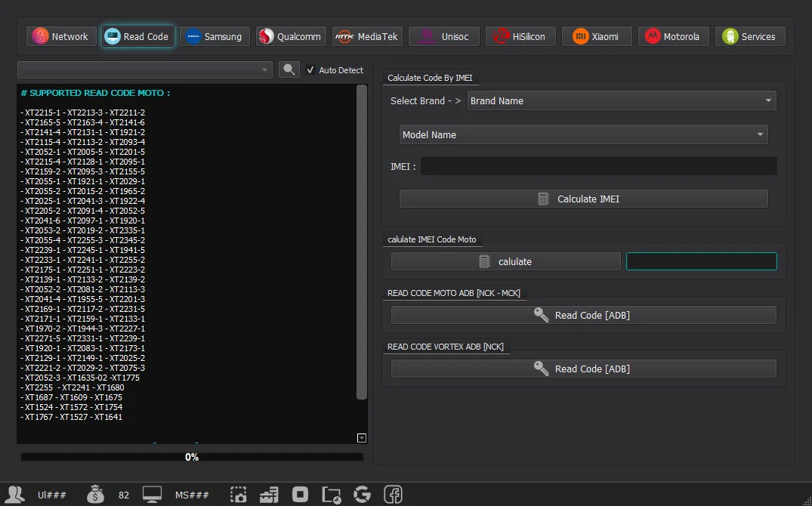Toggle the Auto Detect checkbox
The width and height of the screenshot is (812, 506).
point(310,70)
